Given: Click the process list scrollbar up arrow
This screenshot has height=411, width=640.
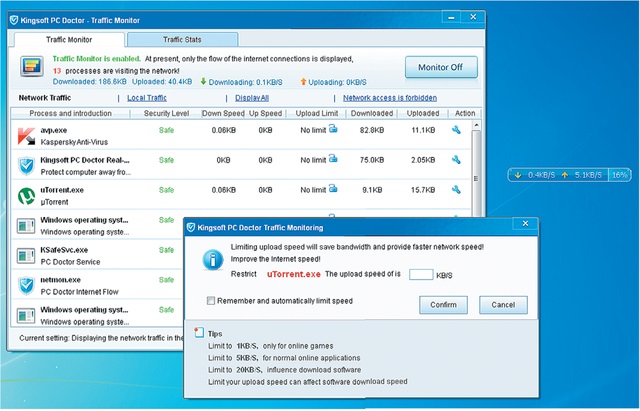Looking at the screenshot, I should click(x=476, y=124).
